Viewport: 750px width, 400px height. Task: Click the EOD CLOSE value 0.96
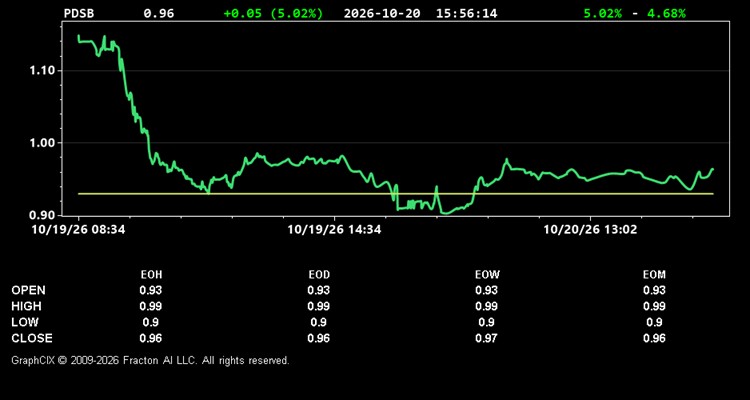(319, 338)
